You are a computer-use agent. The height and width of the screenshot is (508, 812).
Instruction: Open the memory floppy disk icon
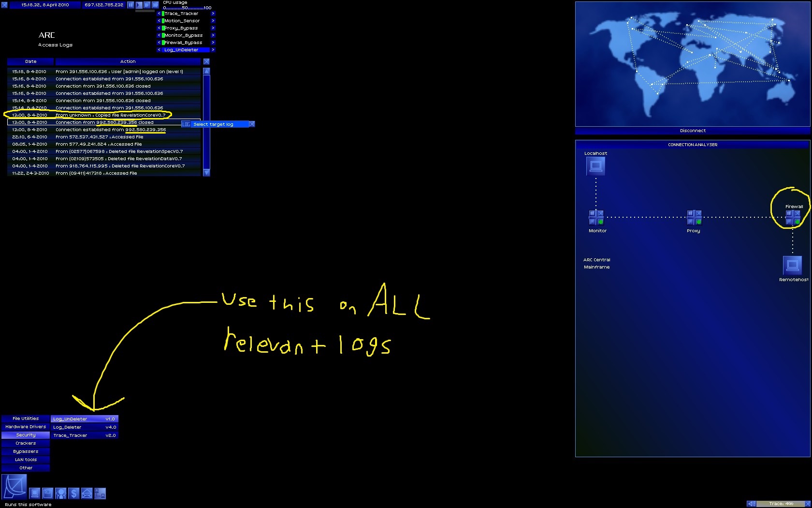(x=47, y=493)
